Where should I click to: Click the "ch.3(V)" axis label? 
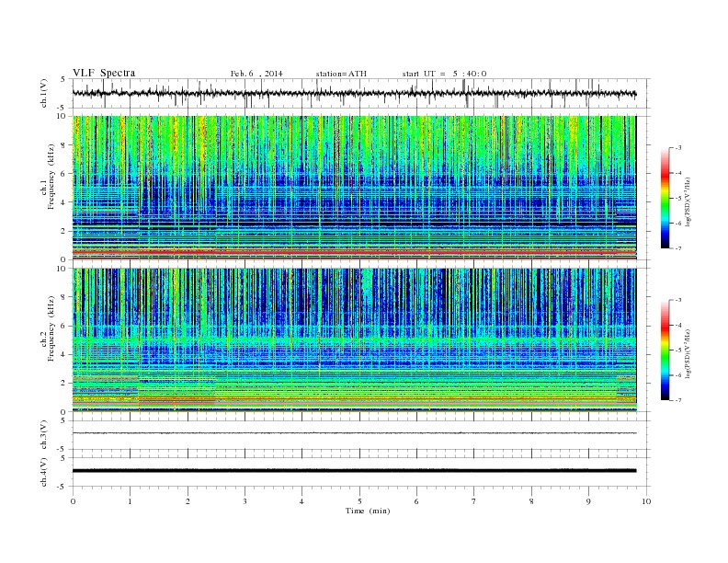click(44, 435)
